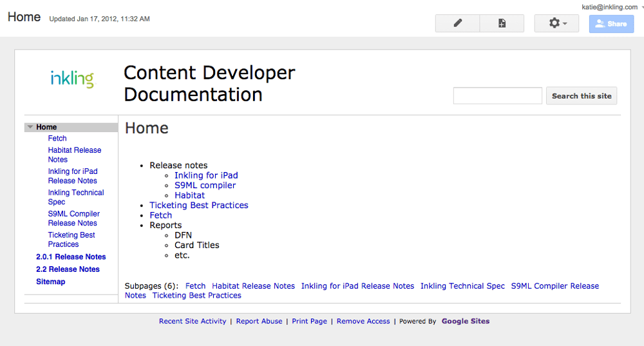
Task: Click the Content Developer Documentation site title
Action: pos(209,83)
